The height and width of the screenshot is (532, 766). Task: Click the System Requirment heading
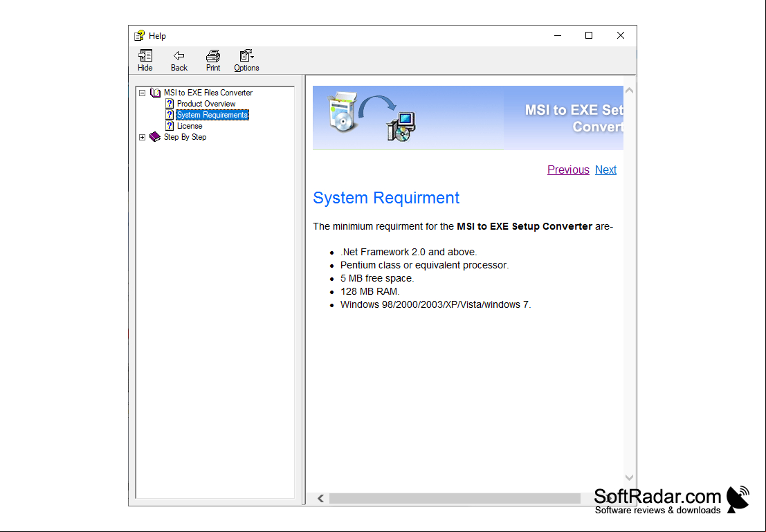coord(386,198)
